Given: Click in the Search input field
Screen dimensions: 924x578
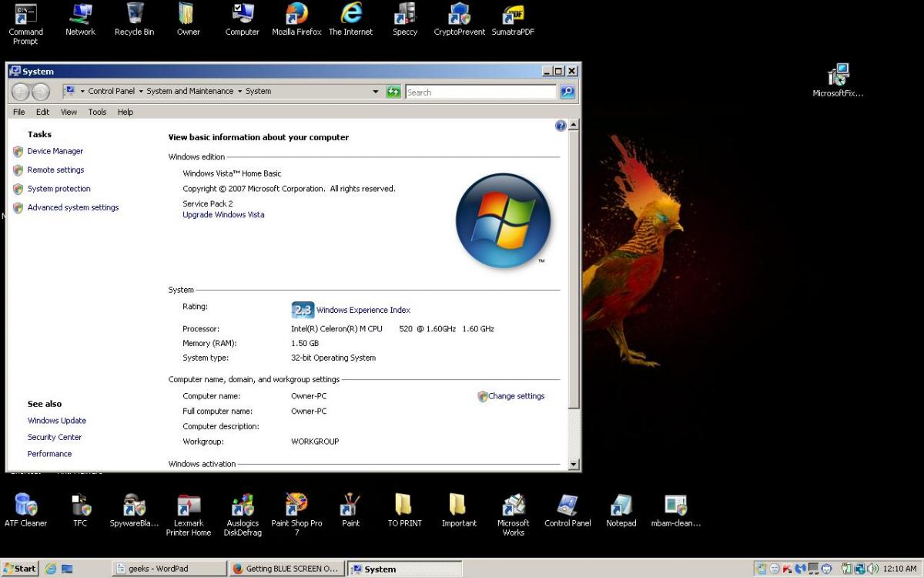Looking at the screenshot, I should pyautogui.click(x=480, y=92).
